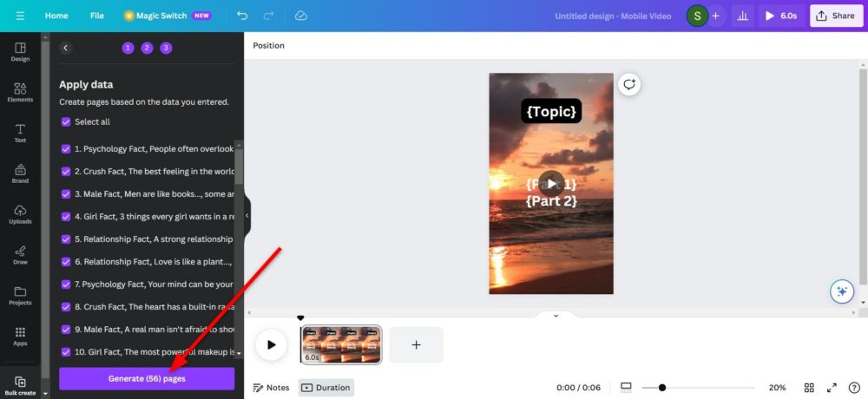Open the Brand panel
Screen dimensions: 868x399
pyautogui.click(x=20, y=173)
